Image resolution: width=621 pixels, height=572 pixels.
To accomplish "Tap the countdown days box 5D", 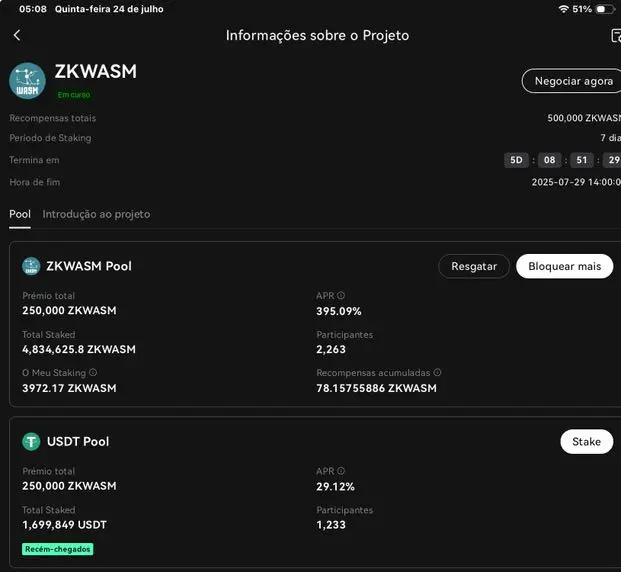I will [x=516, y=160].
